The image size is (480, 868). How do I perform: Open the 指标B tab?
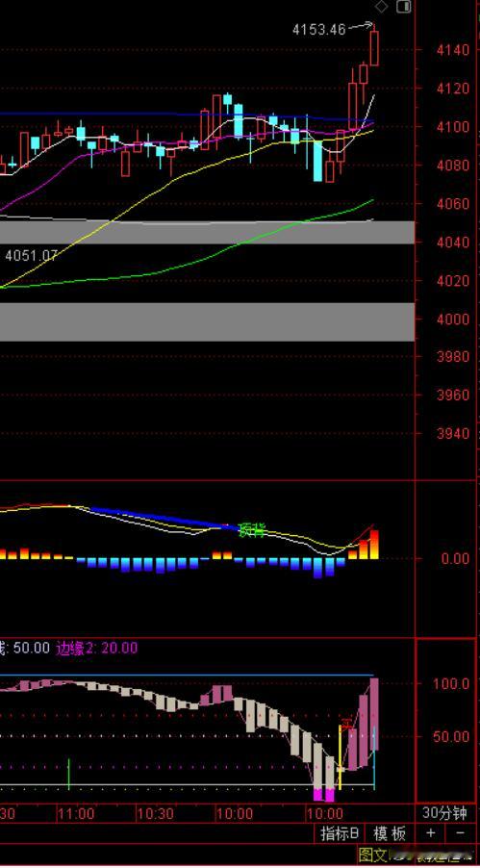pos(340,833)
